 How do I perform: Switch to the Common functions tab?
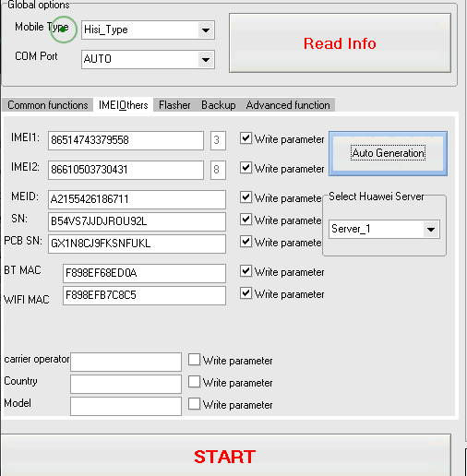click(48, 105)
